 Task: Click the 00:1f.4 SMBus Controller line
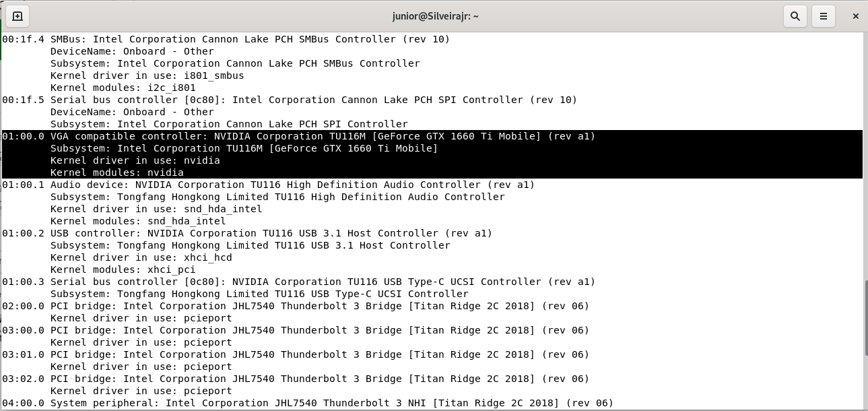[226, 39]
